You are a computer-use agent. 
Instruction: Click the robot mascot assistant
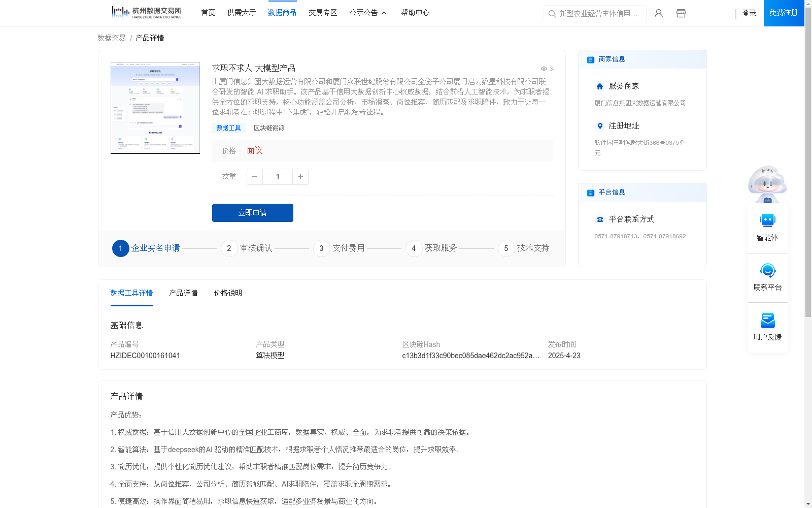click(767, 184)
